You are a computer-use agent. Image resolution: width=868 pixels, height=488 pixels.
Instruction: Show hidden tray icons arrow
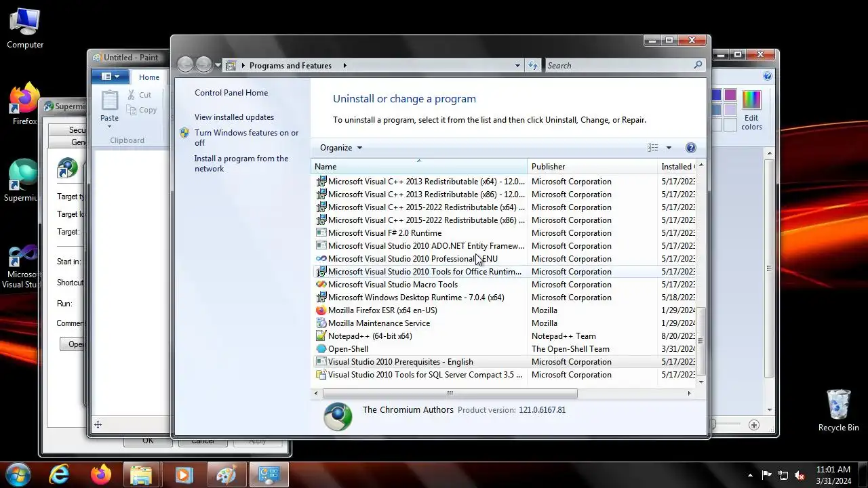[750, 475]
